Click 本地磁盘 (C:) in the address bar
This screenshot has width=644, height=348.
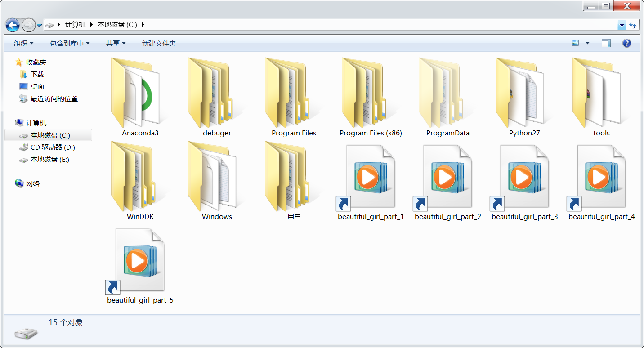click(x=117, y=25)
